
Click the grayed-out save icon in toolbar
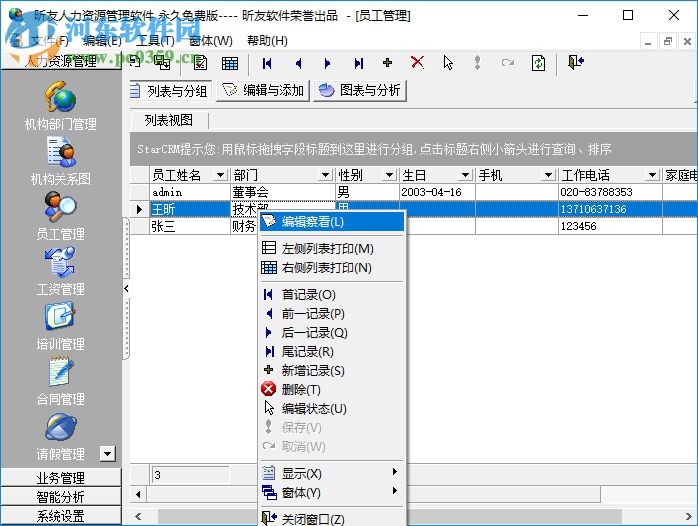tap(477, 63)
